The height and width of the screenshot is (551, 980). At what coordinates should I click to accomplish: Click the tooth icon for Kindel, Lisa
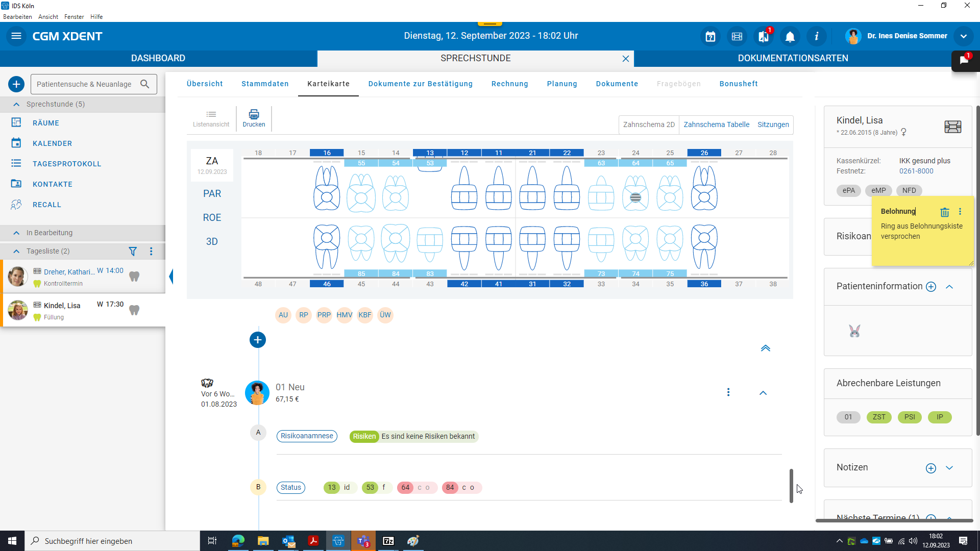click(134, 310)
